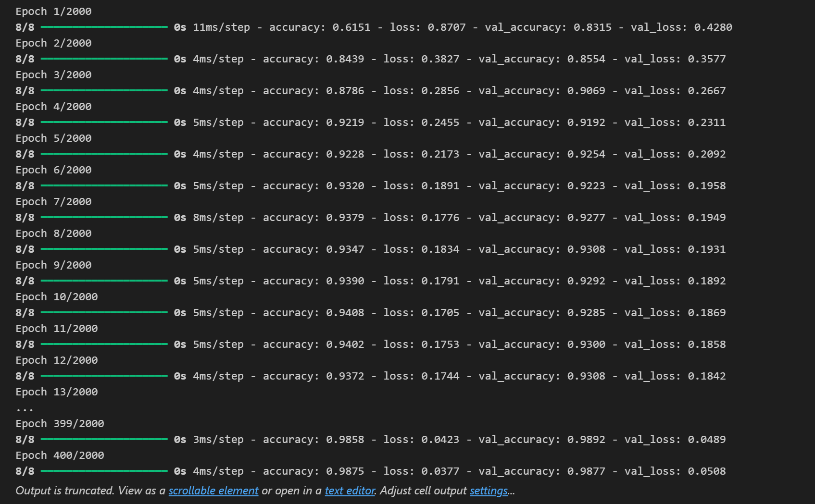This screenshot has height=504, width=815.
Task: Click the 'Epoch 13/2000' line
Action: (x=57, y=392)
